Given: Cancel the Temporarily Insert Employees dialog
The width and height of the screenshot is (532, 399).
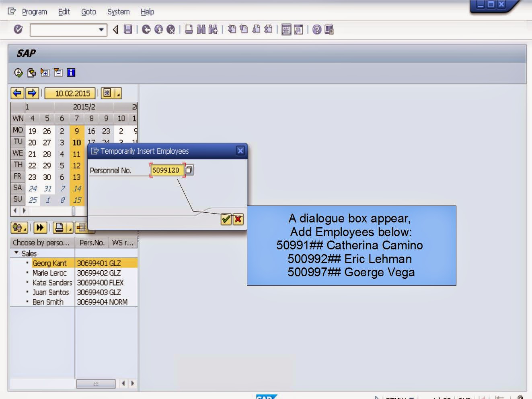Looking at the screenshot, I should 238,220.
